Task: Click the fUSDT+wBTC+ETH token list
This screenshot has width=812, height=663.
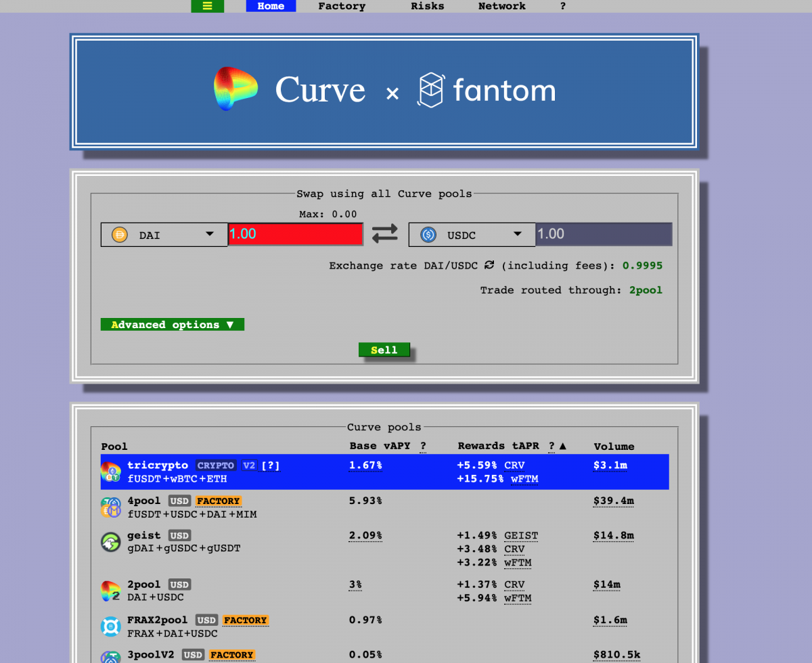Action: (x=177, y=479)
